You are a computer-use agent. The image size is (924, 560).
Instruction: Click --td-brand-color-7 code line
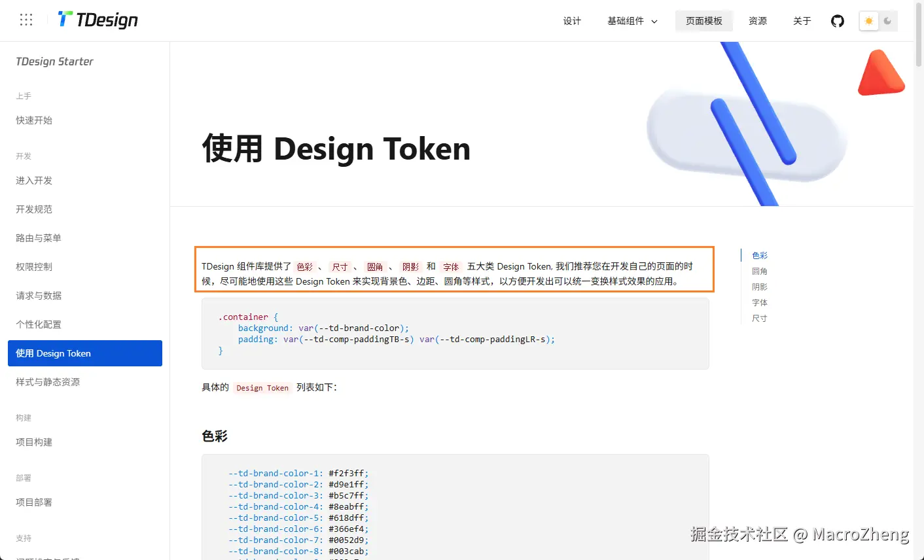[x=298, y=540]
